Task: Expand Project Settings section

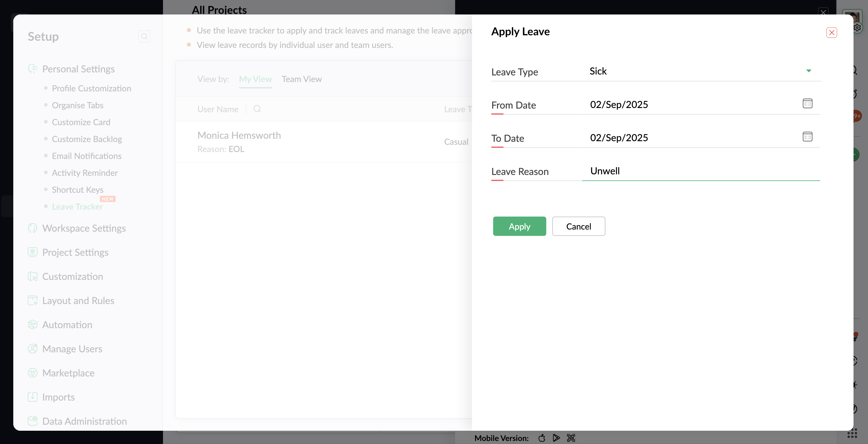Action: pyautogui.click(x=75, y=252)
